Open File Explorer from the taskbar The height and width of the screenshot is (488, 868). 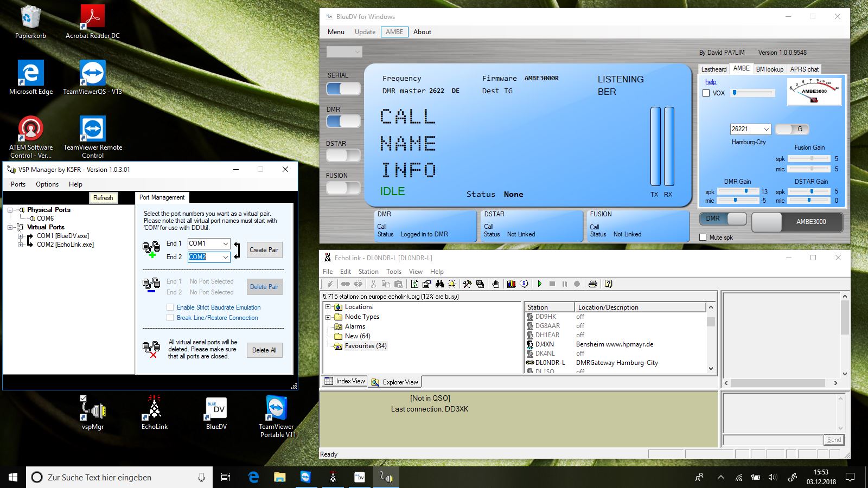(279, 477)
